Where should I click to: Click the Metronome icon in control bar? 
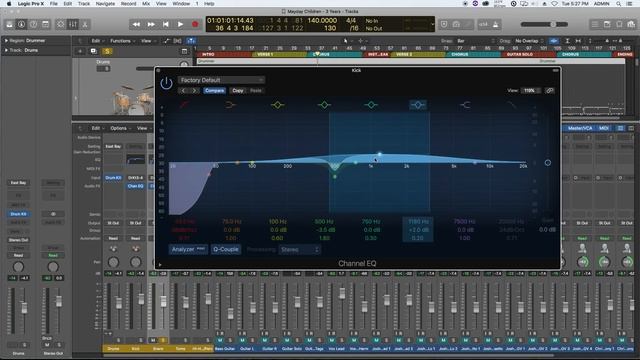tap(496, 24)
